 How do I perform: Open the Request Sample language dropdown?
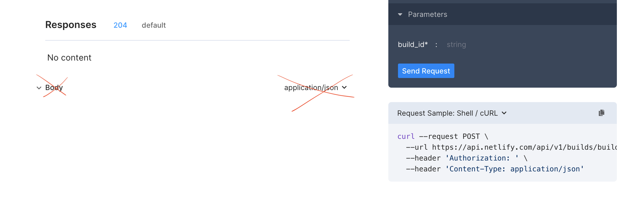pyautogui.click(x=504, y=113)
